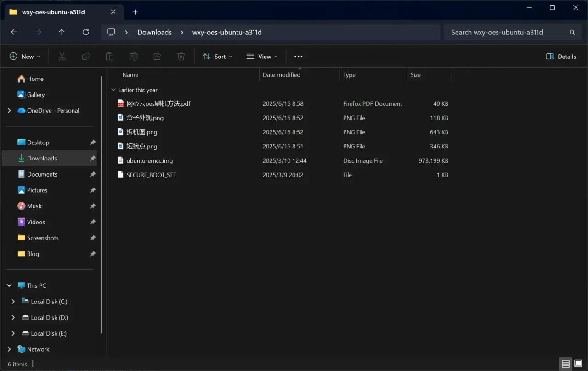Go back with the left arrow

(14, 32)
